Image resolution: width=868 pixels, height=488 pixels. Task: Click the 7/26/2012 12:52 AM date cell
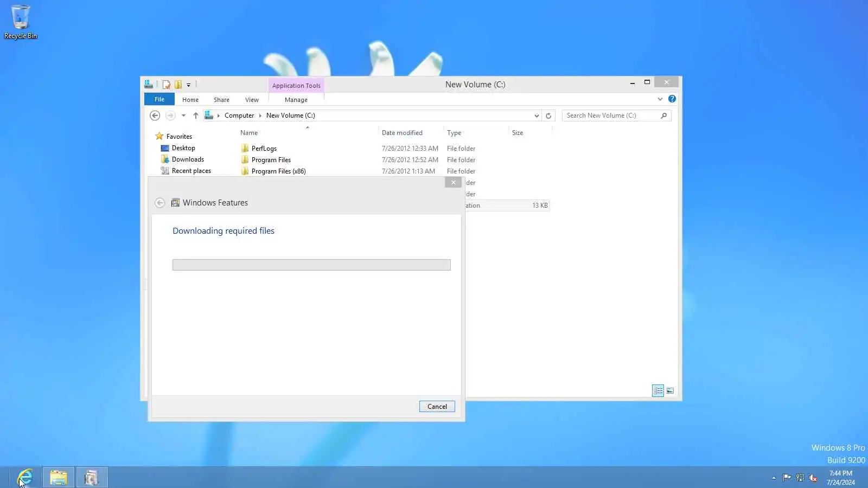410,160
